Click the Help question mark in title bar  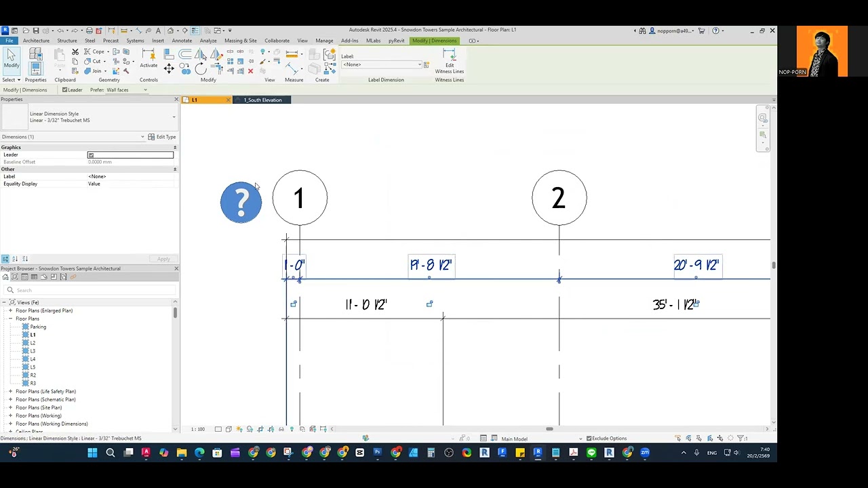[x=715, y=30]
